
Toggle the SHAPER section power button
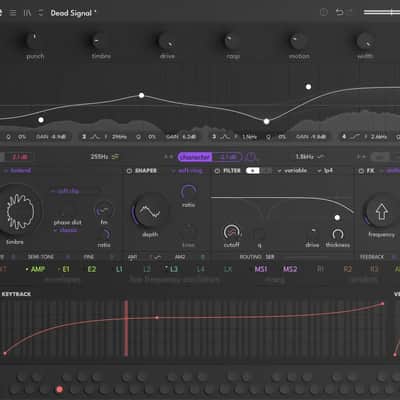pos(129,171)
